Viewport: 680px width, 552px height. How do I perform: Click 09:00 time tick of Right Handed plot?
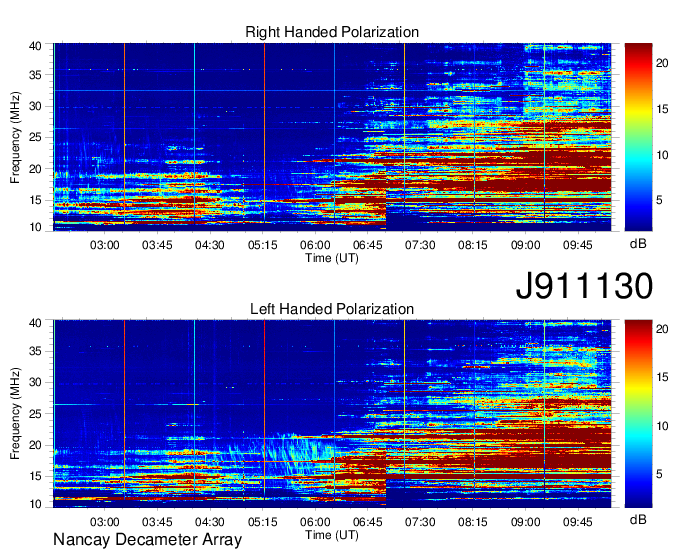click(x=525, y=245)
